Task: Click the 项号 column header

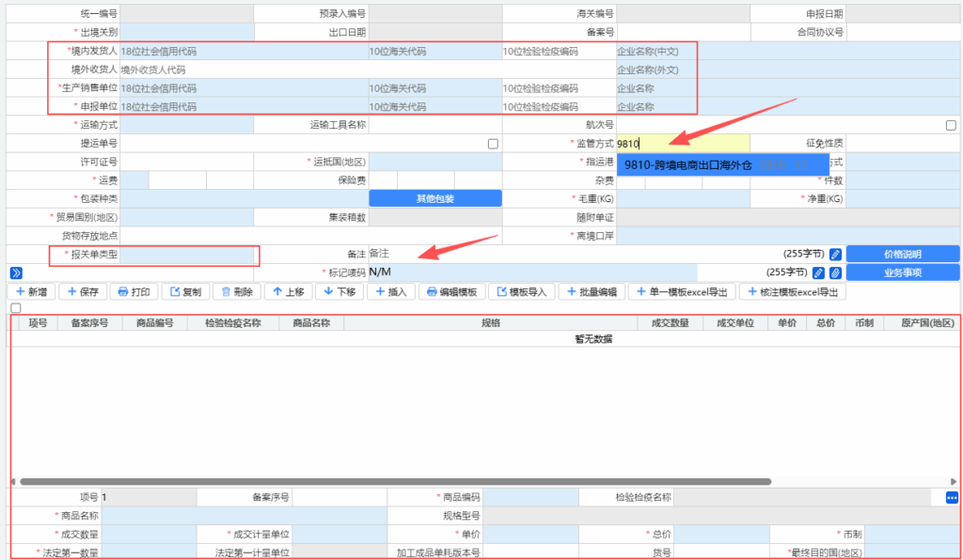Action: click(38, 323)
